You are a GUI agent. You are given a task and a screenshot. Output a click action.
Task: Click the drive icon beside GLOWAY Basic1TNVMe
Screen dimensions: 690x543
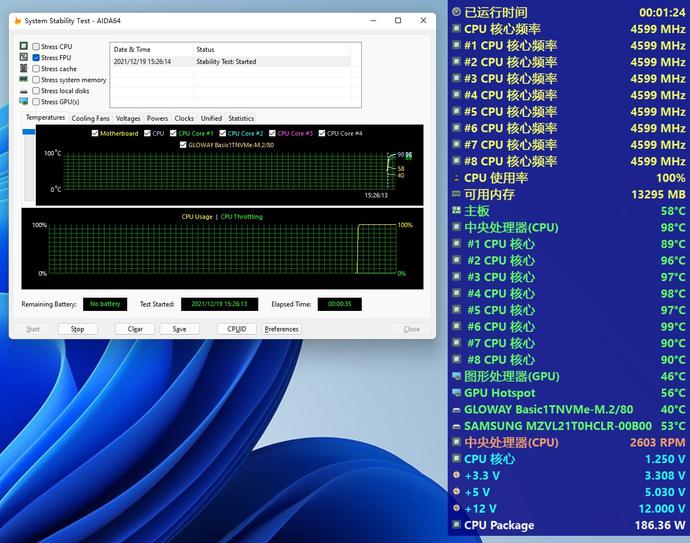[x=456, y=410]
